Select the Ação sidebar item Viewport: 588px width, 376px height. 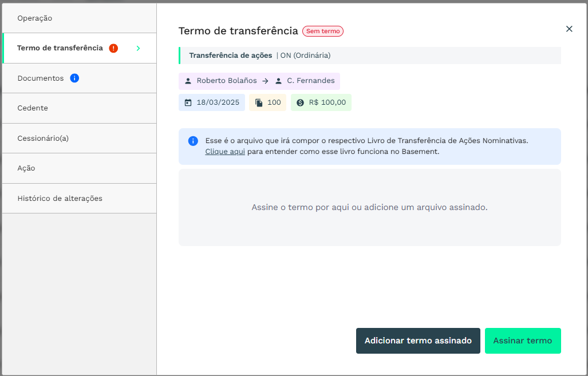pyautogui.click(x=26, y=168)
